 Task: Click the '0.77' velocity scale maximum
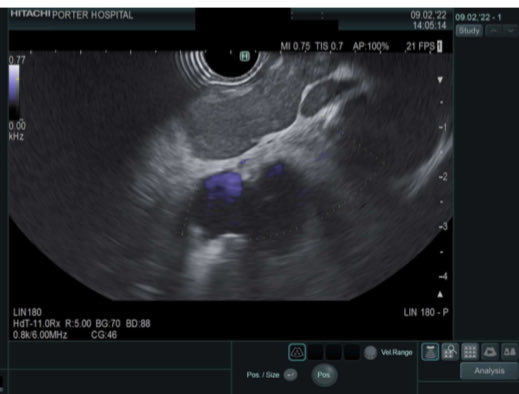point(17,60)
